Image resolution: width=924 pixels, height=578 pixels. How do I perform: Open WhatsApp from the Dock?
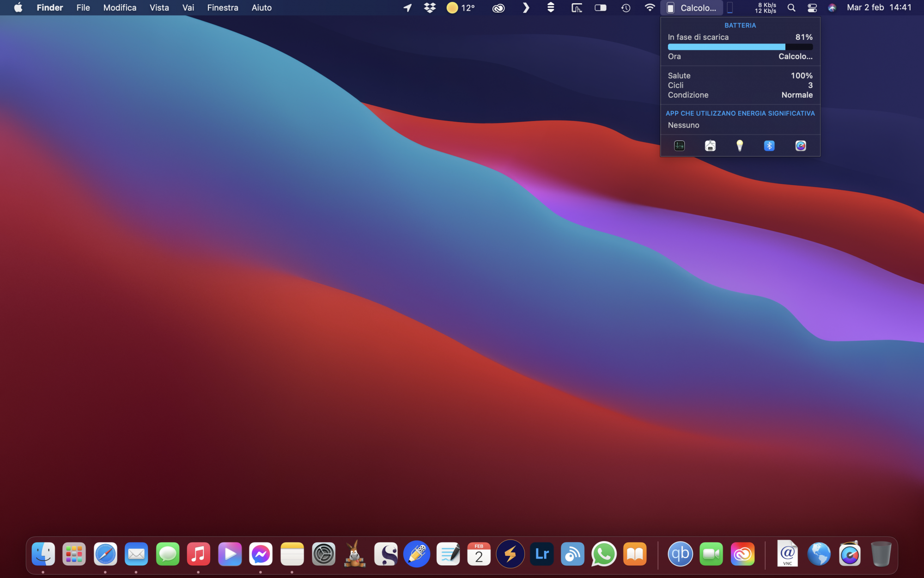604,554
